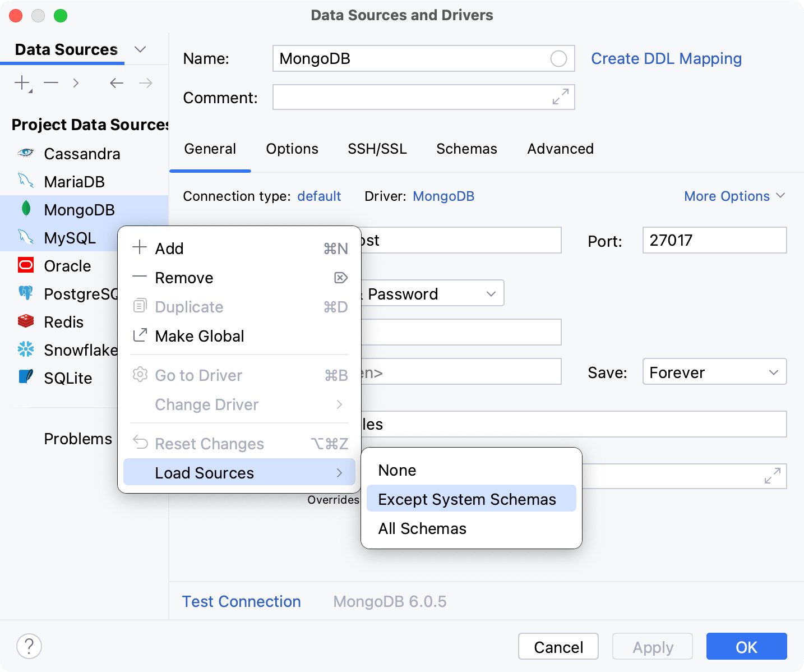The image size is (804, 672).
Task: Click the remove data source minus icon
Action: [50, 82]
